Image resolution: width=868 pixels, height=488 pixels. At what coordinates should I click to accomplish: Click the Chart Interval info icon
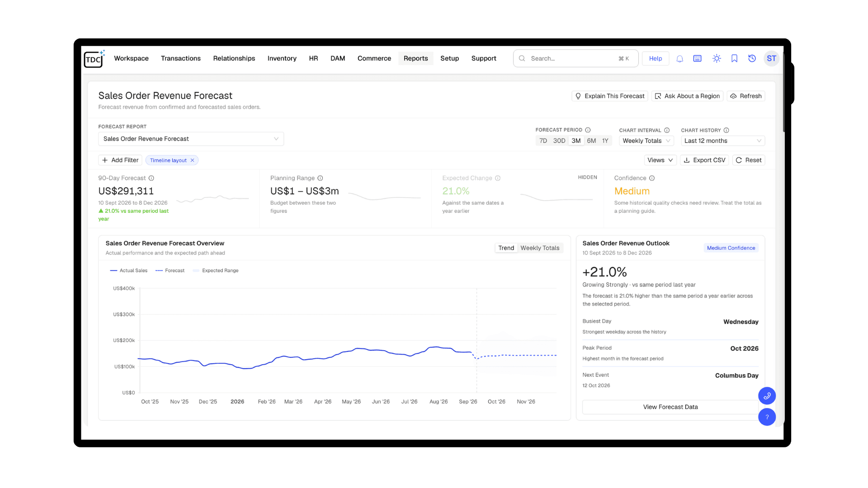point(666,130)
